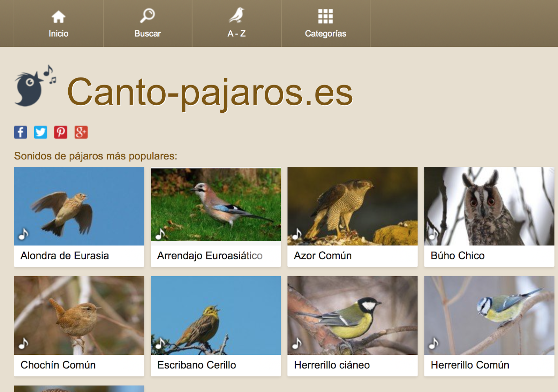Screen dimensions: 558x392
Task: Open the Escribano Cerillo link
Action: tap(197, 365)
